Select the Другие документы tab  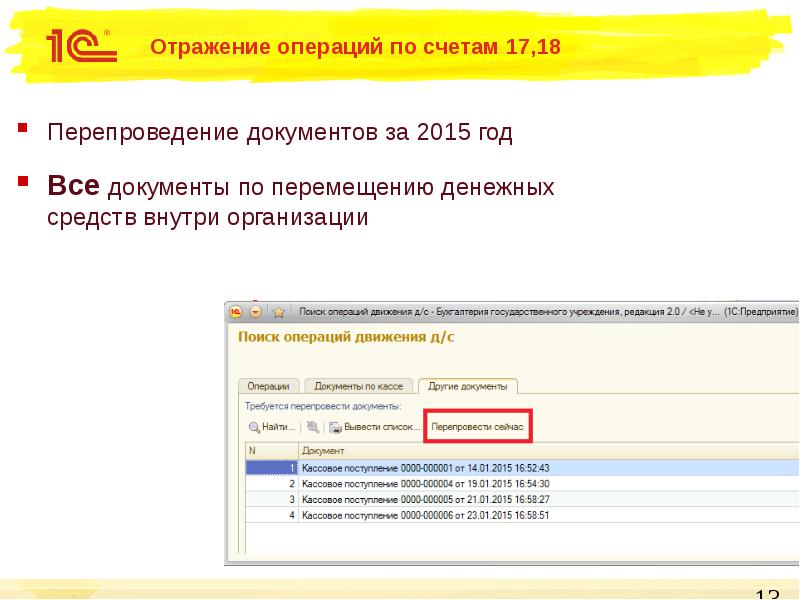tap(467, 386)
